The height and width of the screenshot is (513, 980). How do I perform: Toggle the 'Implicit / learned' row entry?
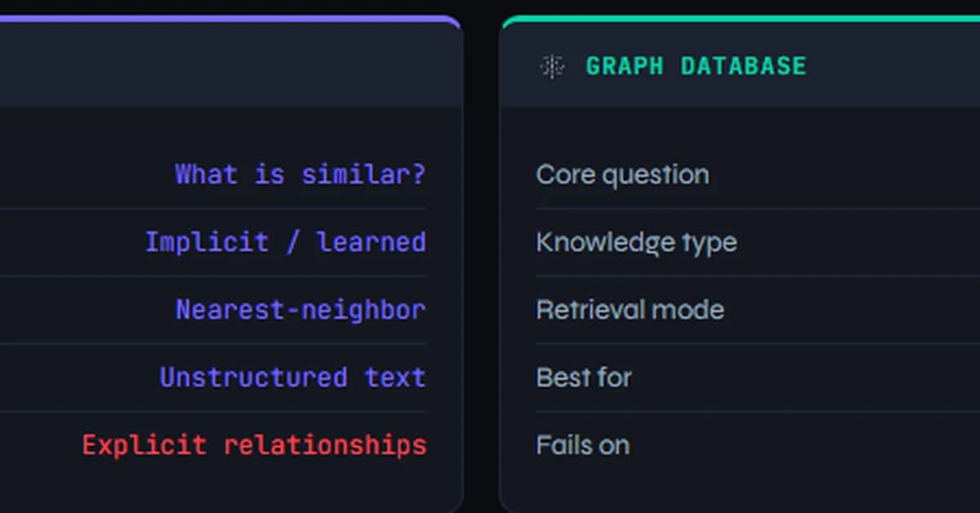pyautogui.click(x=286, y=242)
